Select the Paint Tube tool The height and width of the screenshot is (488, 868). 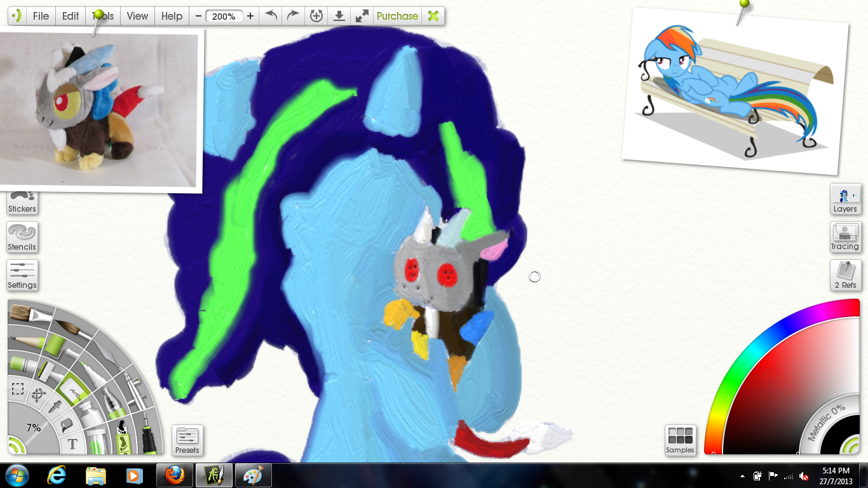pos(90,414)
